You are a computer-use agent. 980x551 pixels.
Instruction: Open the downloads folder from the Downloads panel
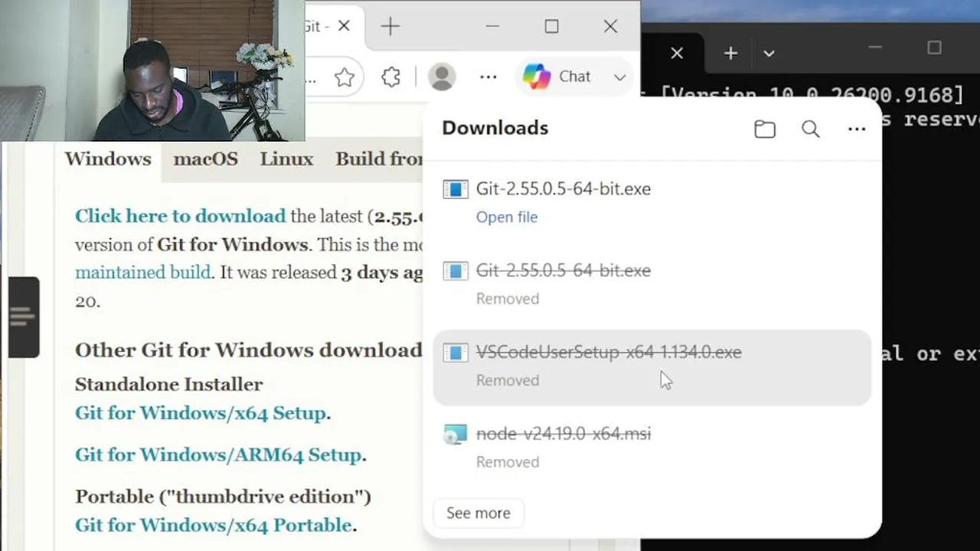point(765,129)
